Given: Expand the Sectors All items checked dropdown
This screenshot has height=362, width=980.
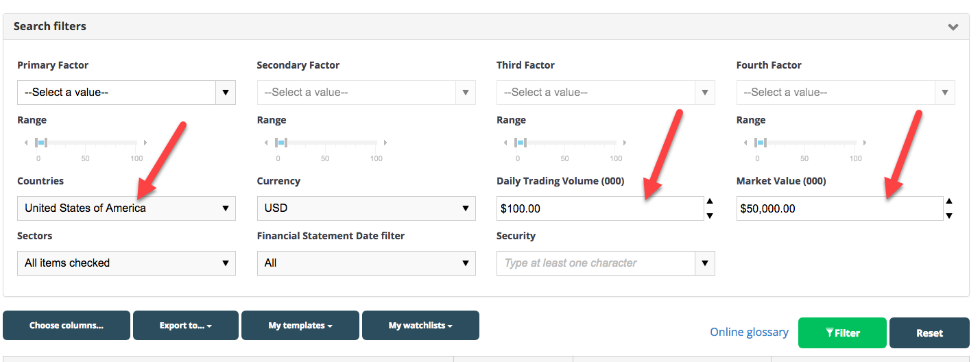Looking at the screenshot, I should point(126,263).
